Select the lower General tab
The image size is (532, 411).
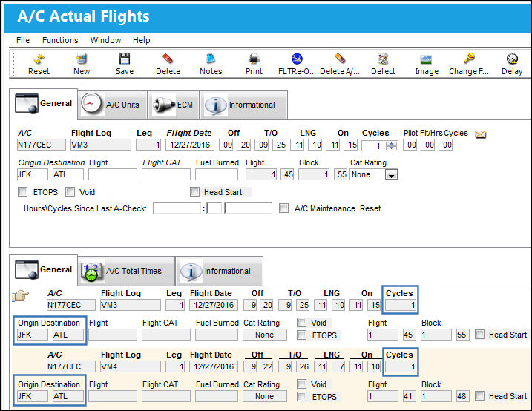point(44,269)
